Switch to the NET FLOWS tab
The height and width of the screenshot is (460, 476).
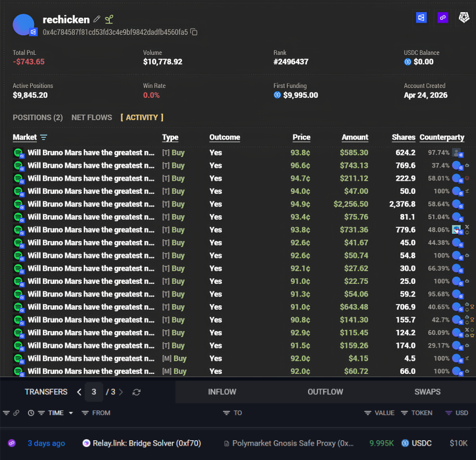(x=92, y=117)
